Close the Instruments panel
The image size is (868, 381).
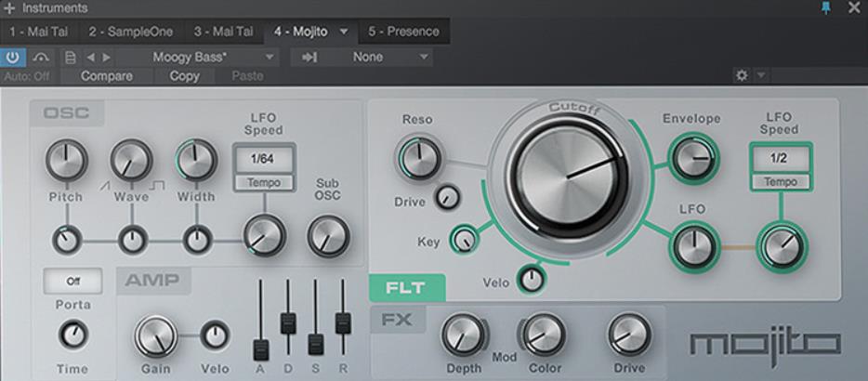(854, 7)
